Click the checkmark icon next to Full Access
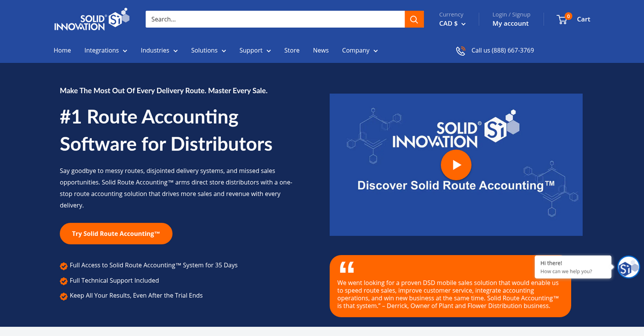 (63, 266)
